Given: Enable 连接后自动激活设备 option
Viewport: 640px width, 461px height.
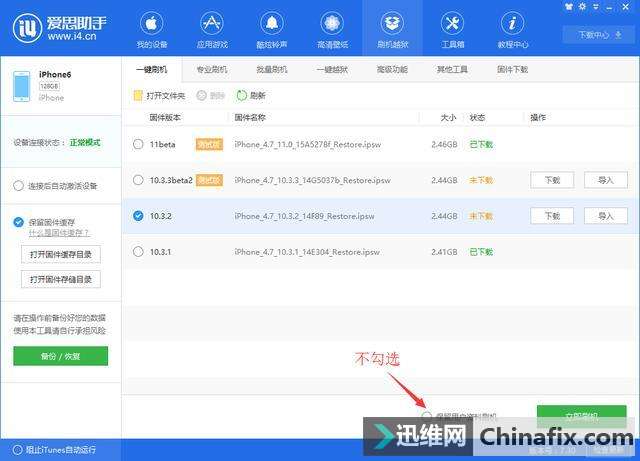Looking at the screenshot, I should coord(19,186).
